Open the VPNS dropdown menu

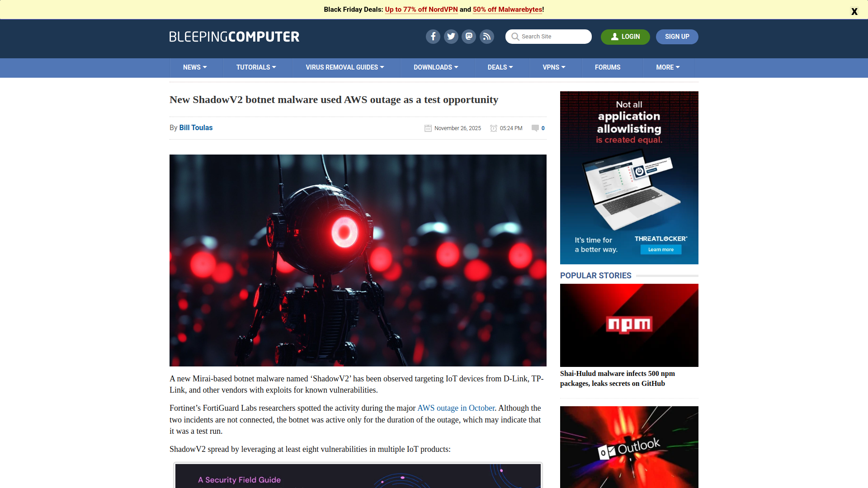(553, 67)
